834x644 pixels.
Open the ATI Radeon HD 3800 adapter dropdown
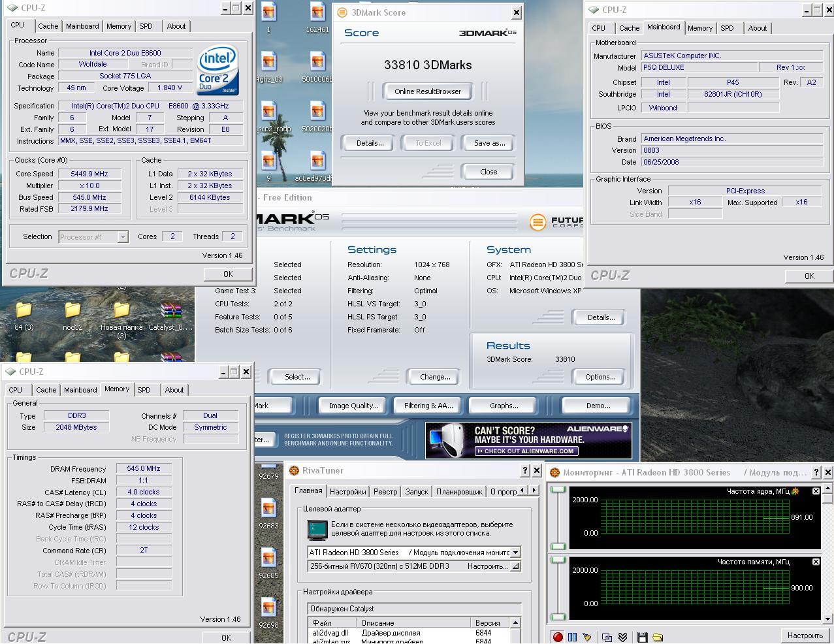pyautogui.click(x=515, y=553)
